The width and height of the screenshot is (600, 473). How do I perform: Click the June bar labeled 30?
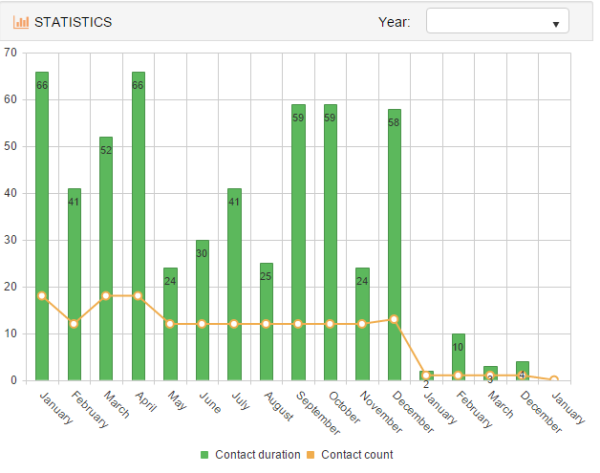click(202, 310)
